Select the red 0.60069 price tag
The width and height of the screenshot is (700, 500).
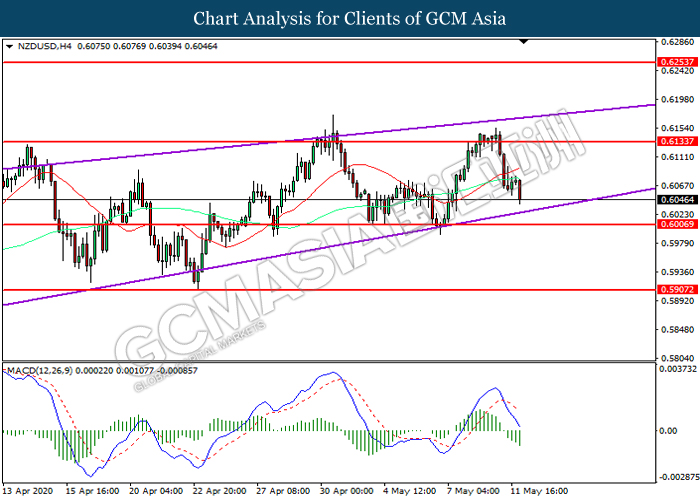tap(673, 225)
